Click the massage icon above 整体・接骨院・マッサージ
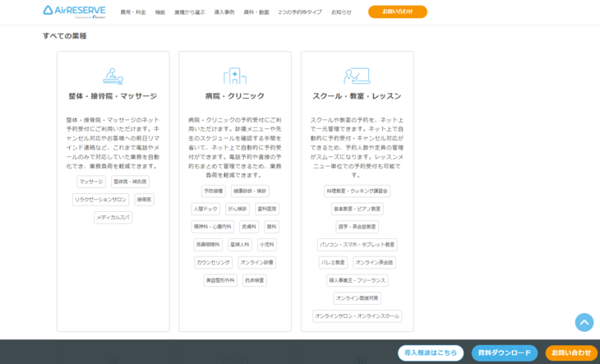Image resolution: width=600 pixels, height=364 pixels. [x=113, y=76]
